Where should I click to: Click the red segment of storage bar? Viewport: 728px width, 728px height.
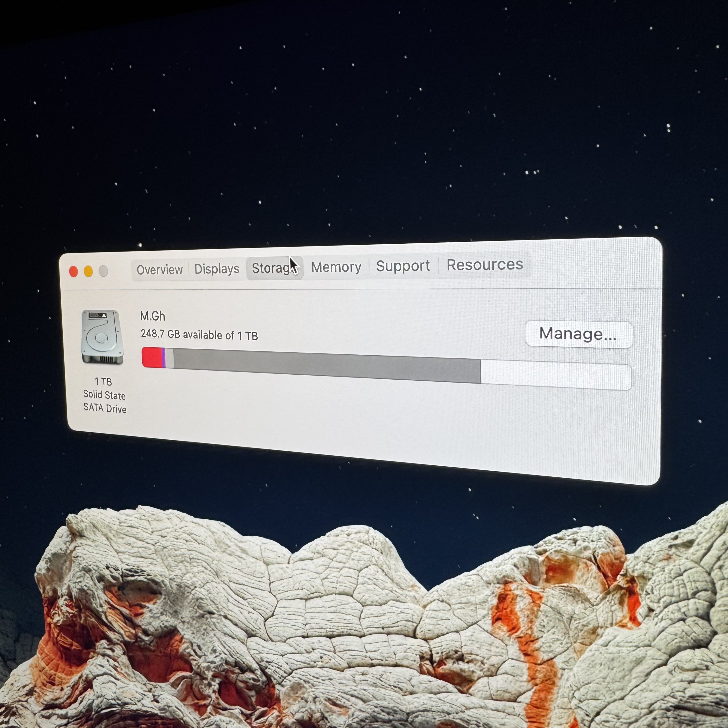click(152, 357)
